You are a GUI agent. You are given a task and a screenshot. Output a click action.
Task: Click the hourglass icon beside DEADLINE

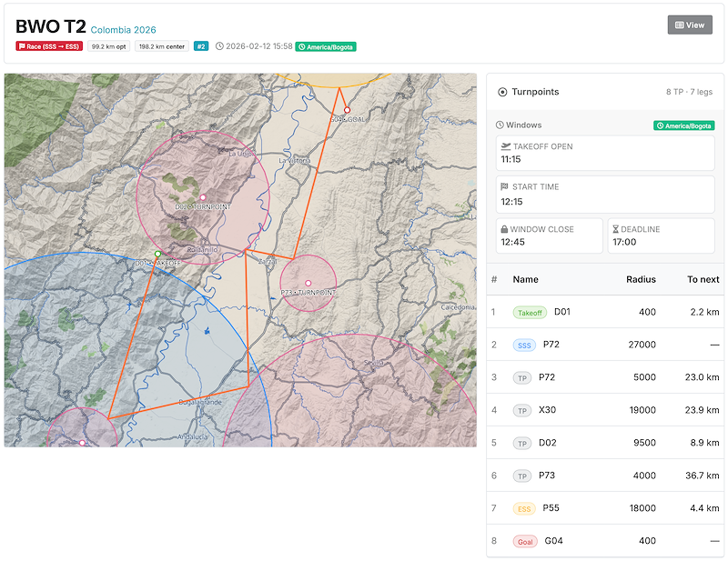click(616, 228)
